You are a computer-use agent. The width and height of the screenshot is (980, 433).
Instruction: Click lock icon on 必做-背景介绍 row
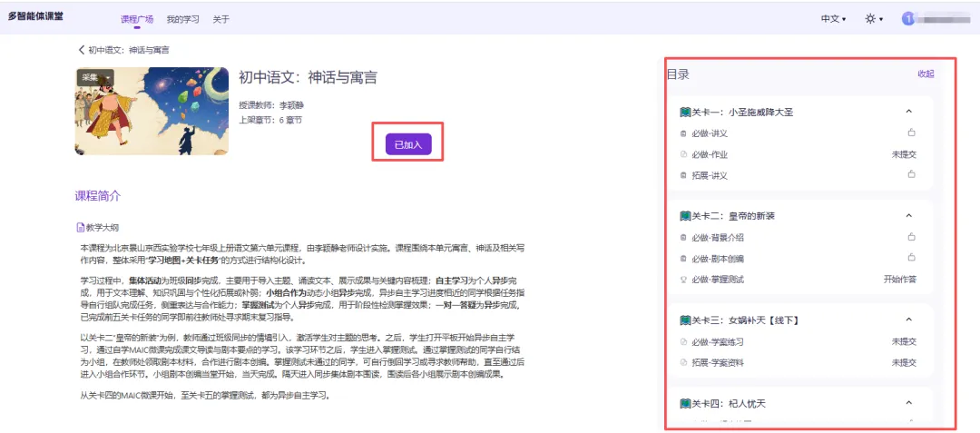coord(912,237)
